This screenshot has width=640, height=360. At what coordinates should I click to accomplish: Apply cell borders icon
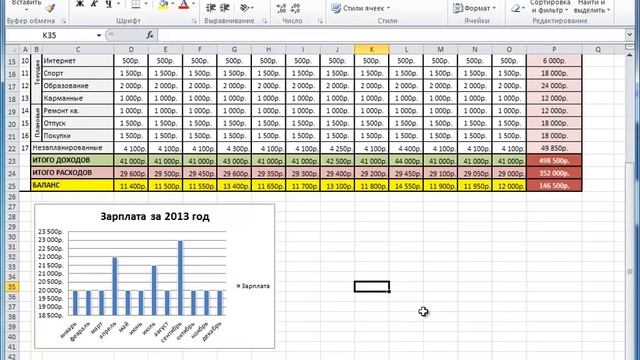tap(136, 4)
